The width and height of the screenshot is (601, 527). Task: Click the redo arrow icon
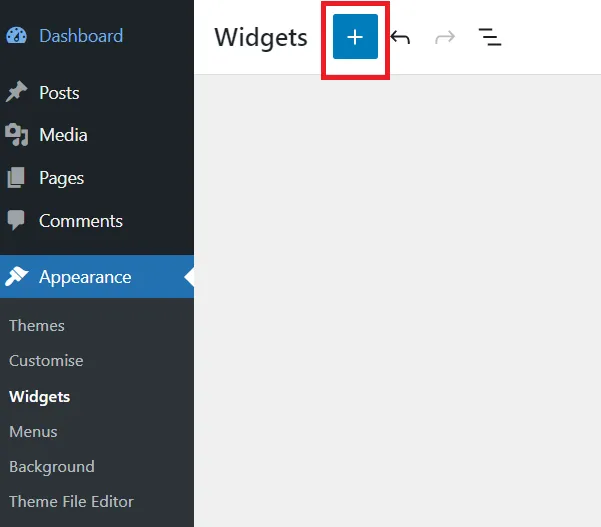[x=445, y=37]
